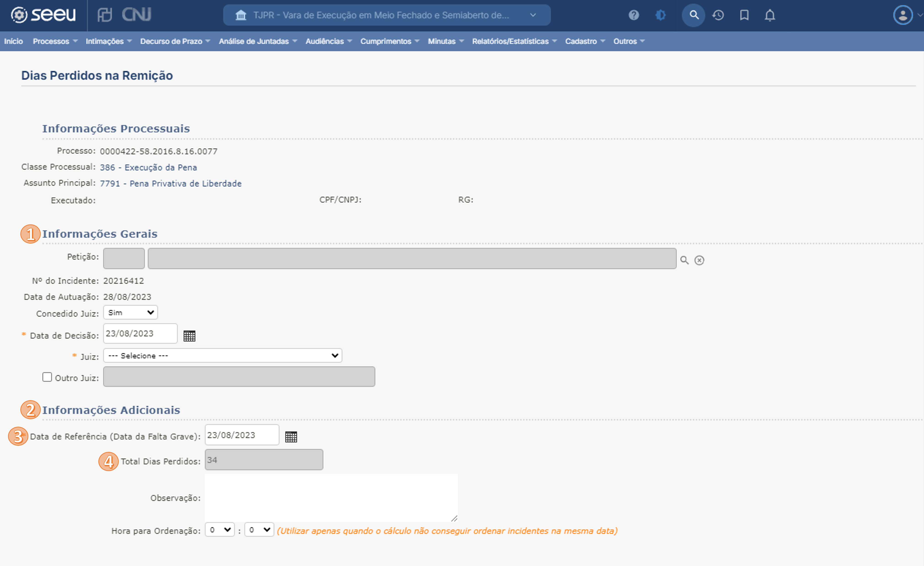The width and height of the screenshot is (924, 566).
Task: Open the search magnifier in header
Action: (x=694, y=15)
